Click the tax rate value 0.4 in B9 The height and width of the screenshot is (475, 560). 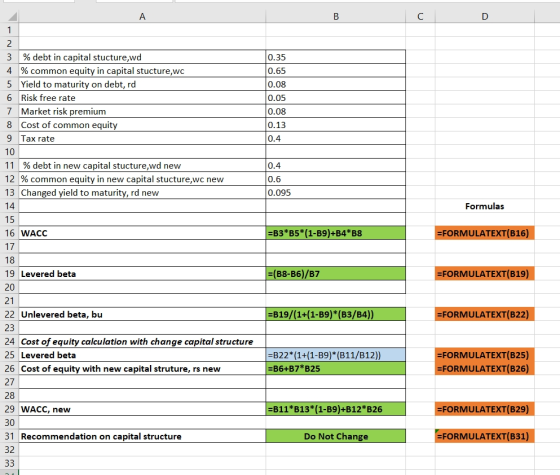(x=336, y=139)
